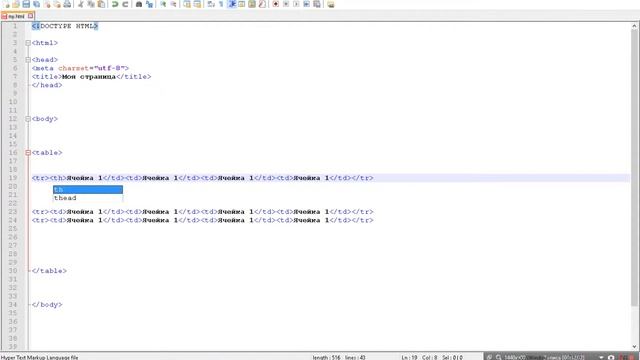Click line number 10 in the margin
The image size is (640, 360).
coord(13,102)
